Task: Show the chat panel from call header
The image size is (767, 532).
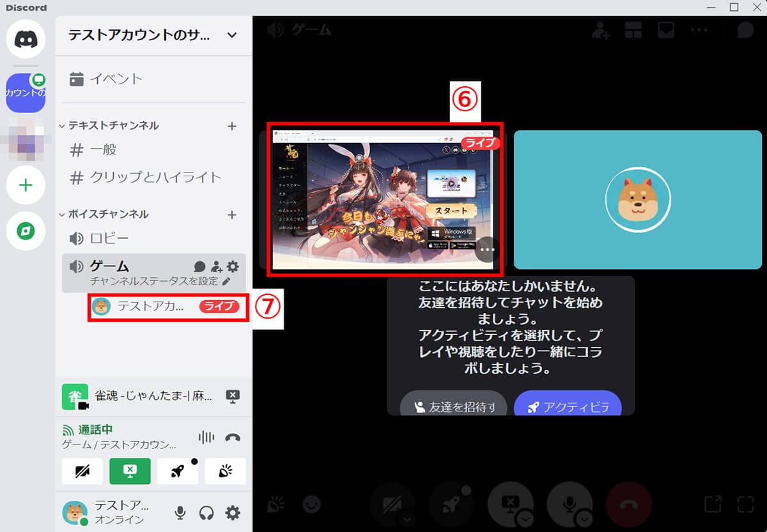Action: click(x=745, y=30)
